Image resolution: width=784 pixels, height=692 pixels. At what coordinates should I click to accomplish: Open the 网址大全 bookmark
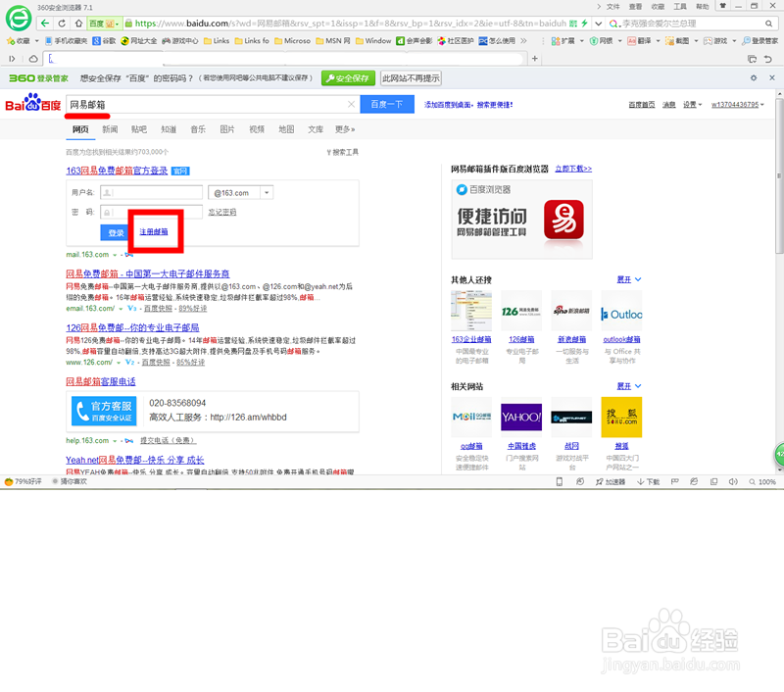(139, 41)
